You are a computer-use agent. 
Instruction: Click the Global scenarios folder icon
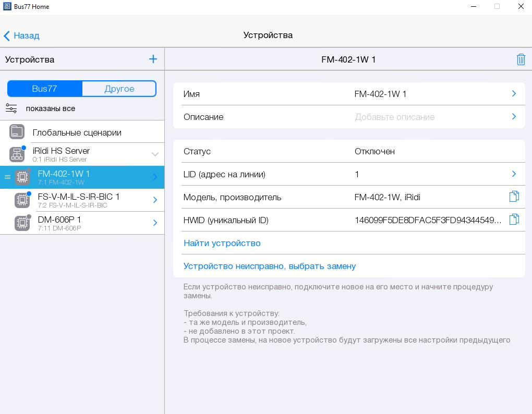click(17, 132)
